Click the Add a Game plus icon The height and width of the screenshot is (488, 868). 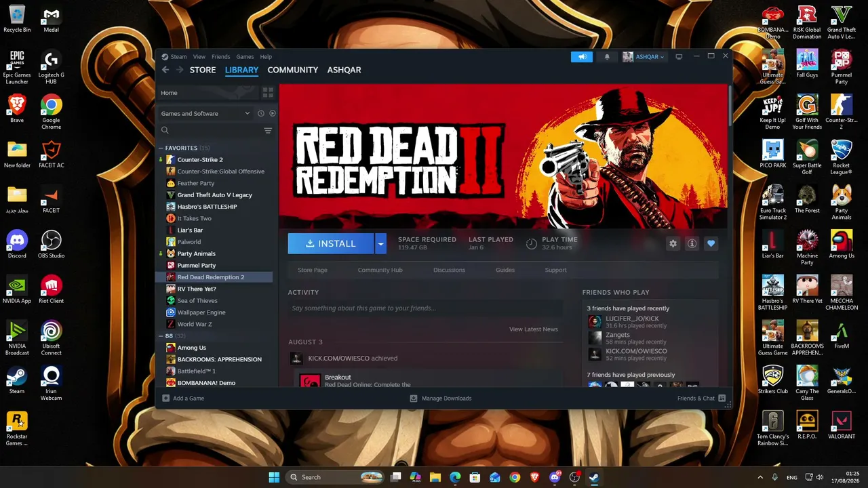pyautogui.click(x=166, y=398)
